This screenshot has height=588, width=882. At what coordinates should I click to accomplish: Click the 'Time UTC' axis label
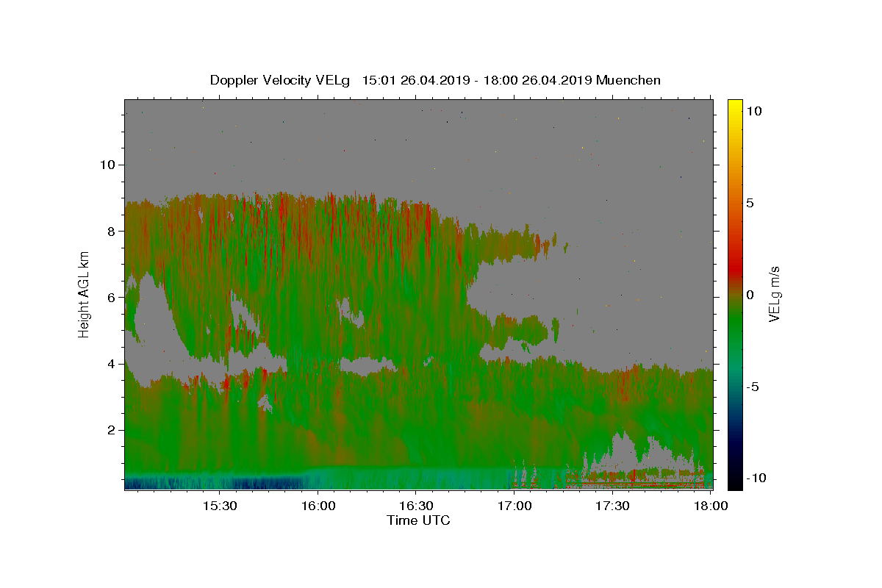418,520
